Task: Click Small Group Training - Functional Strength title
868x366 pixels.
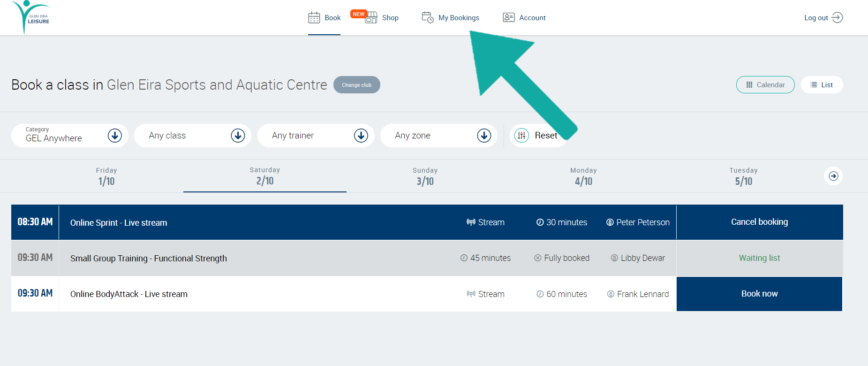Action: pyautogui.click(x=149, y=259)
